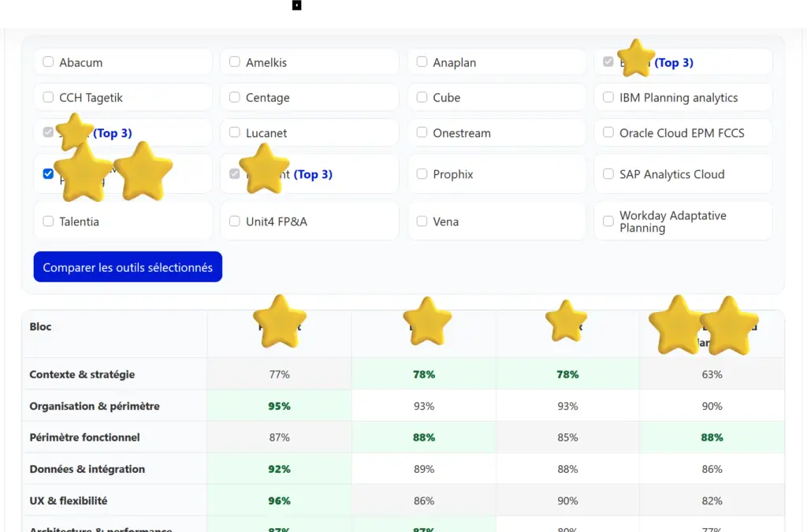Click 77% in Contexte & stratégie row
The image size is (807, 532).
point(280,374)
